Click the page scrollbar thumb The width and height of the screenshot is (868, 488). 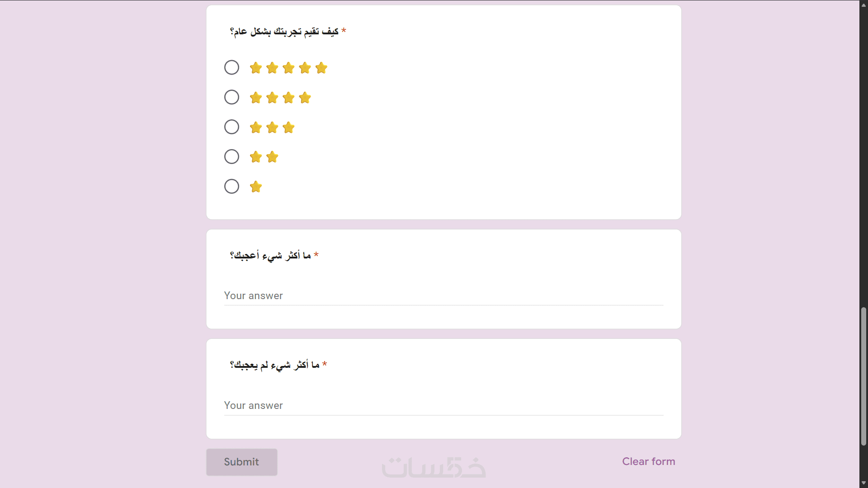863,376
